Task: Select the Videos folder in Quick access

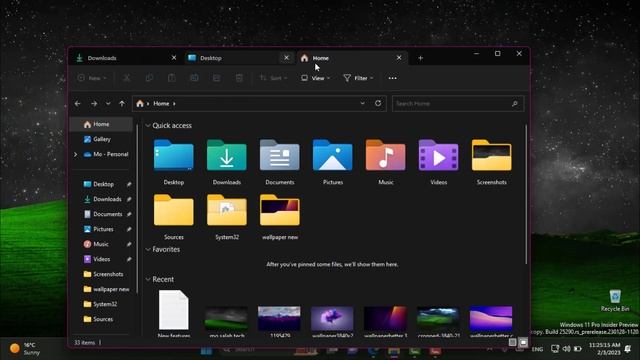Action: coord(439,162)
